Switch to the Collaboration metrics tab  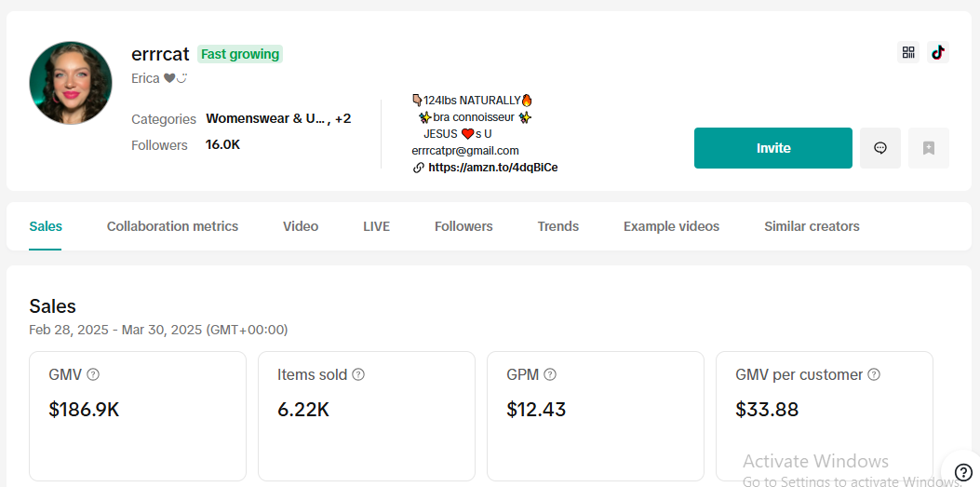click(172, 226)
